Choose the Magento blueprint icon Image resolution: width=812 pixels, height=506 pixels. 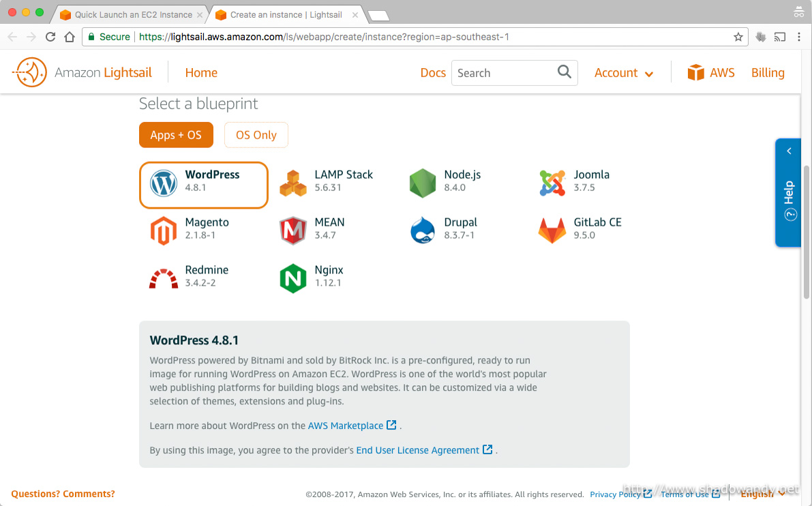tap(164, 231)
